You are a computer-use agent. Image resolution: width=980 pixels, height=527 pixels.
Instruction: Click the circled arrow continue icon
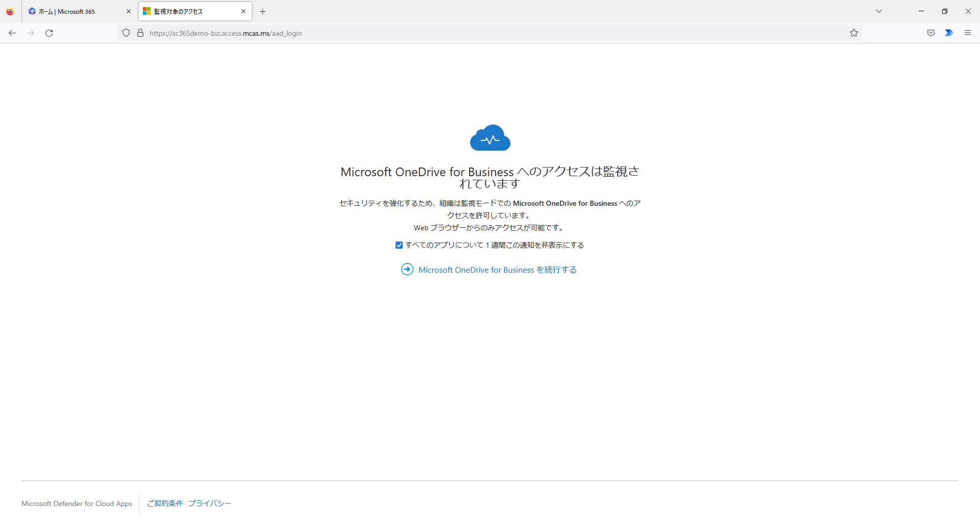click(x=407, y=269)
